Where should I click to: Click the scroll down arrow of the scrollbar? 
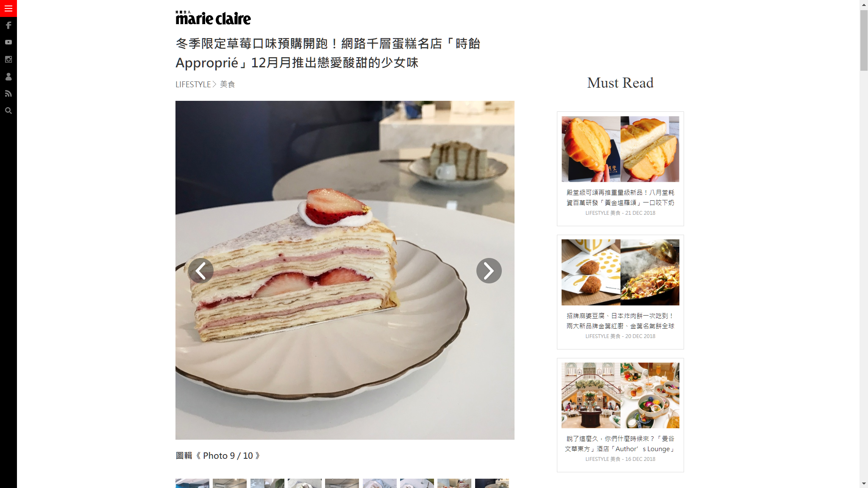864,483
